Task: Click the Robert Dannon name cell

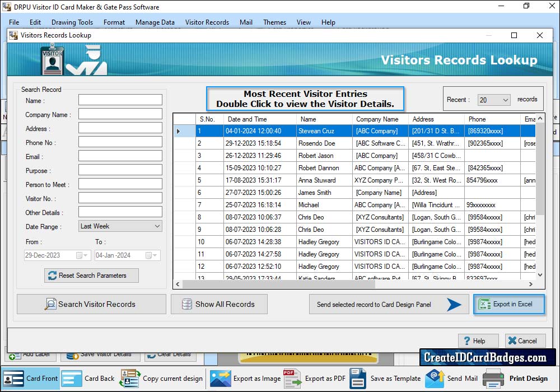Action: pos(324,168)
